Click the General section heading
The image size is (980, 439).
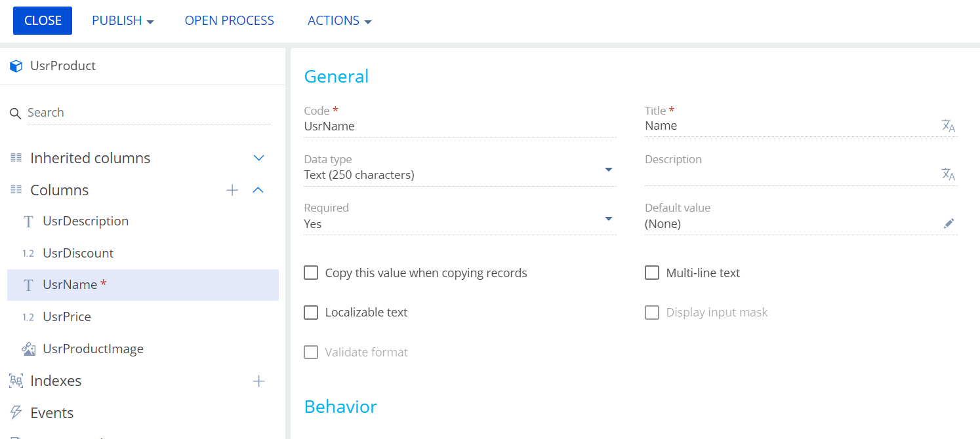pyautogui.click(x=337, y=76)
